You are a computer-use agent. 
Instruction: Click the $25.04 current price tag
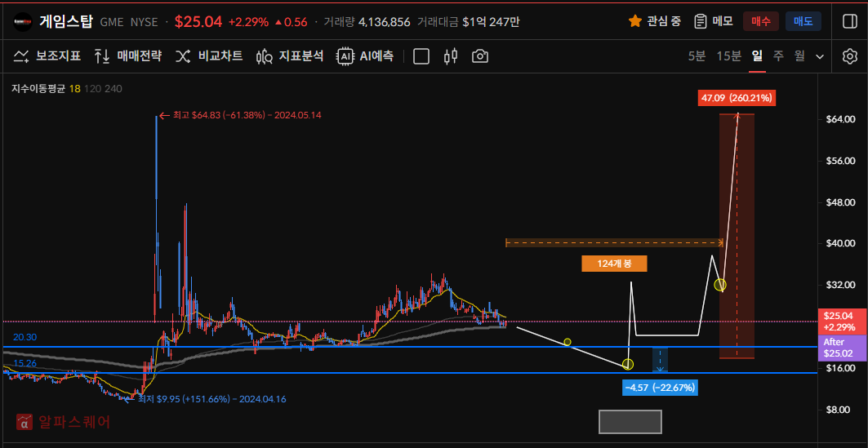point(842,322)
